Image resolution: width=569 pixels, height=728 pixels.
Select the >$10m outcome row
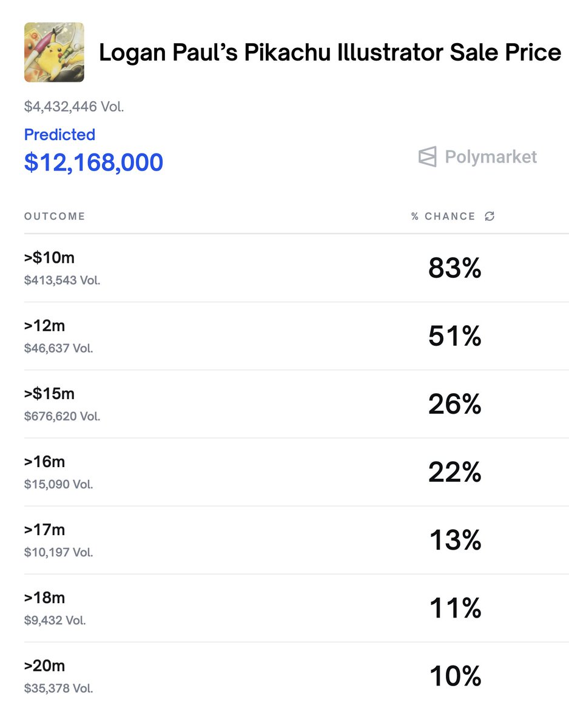click(297, 268)
